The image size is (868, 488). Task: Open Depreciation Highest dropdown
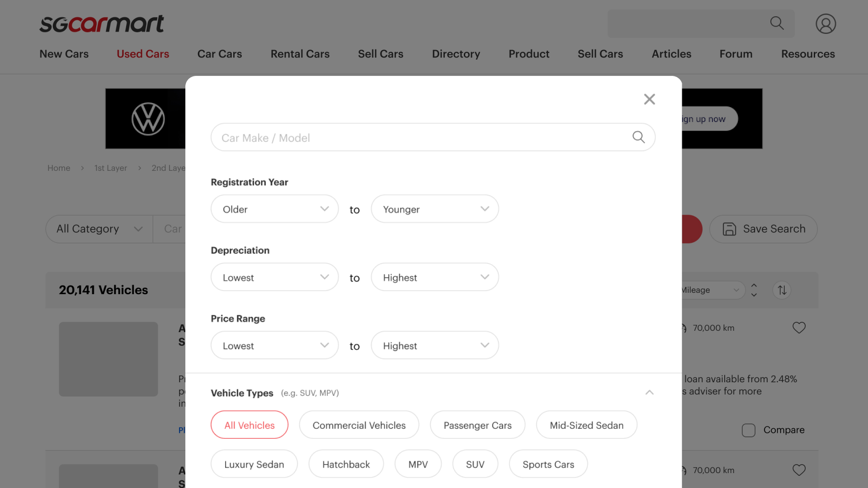434,277
